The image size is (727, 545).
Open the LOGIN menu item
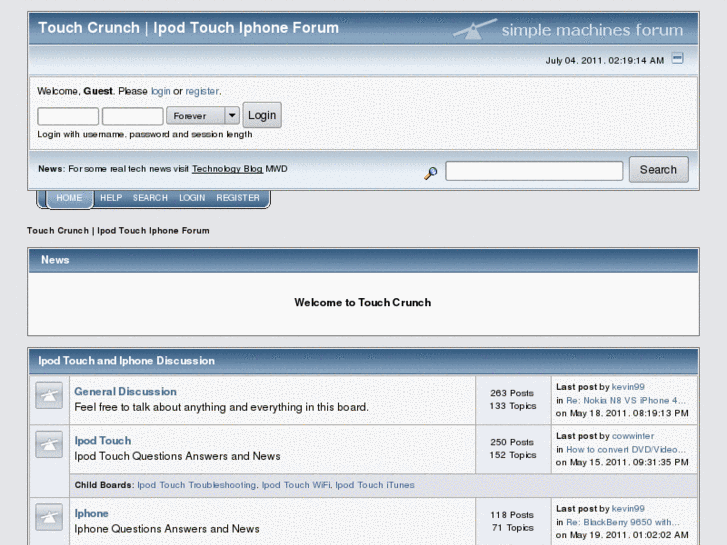(x=192, y=198)
